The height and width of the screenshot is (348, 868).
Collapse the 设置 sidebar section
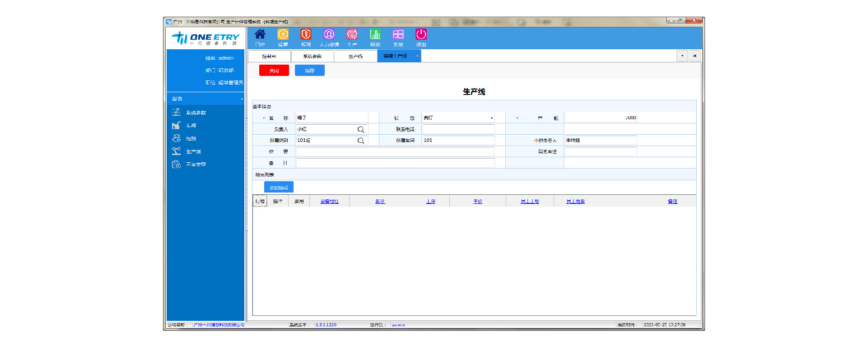tap(242, 99)
